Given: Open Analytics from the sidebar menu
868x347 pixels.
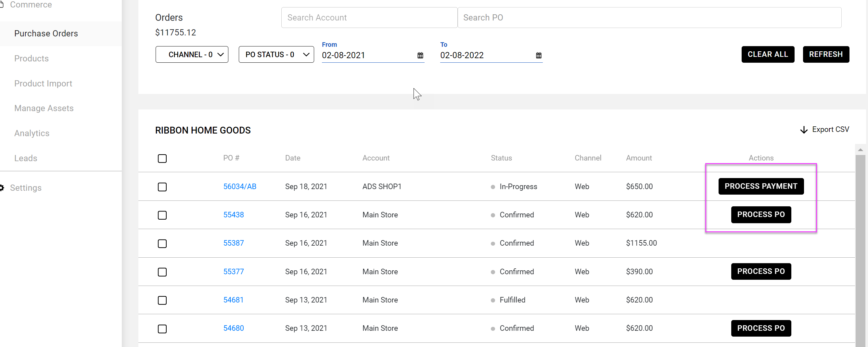Looking at the screenshot, I should (x=32, y=133).
